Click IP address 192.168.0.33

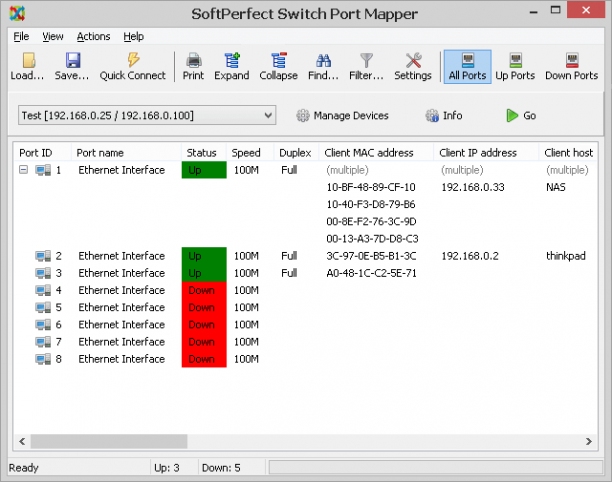[x=473, y=187]
